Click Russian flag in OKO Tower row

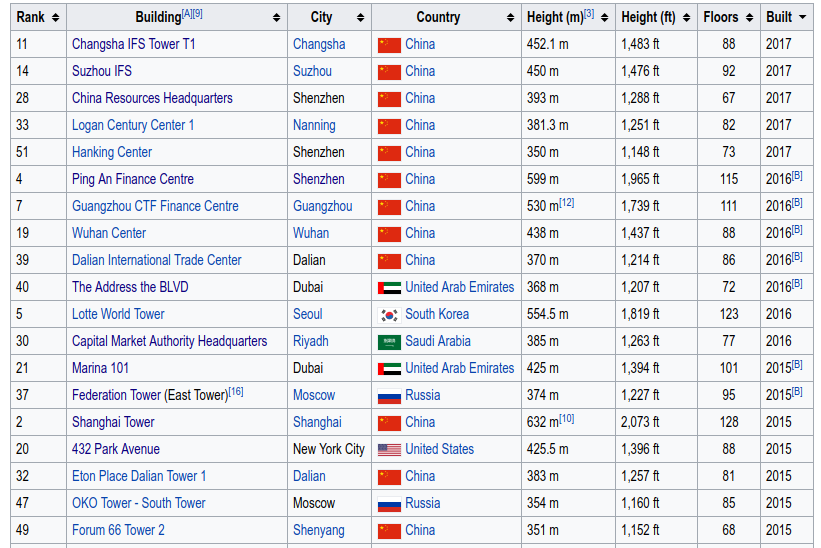(x=389, y=503)
